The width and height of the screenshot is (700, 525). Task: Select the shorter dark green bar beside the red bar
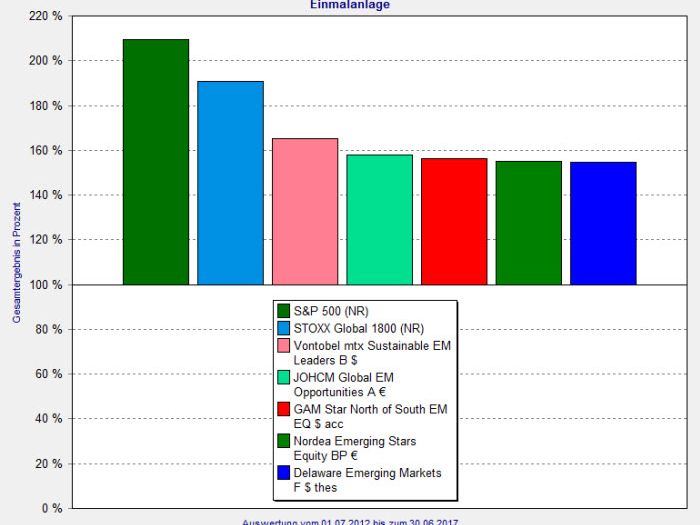528,222
